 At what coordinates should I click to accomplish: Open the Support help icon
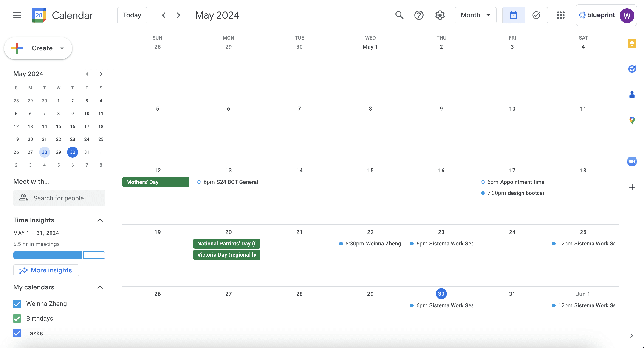[x=419, y=15]
